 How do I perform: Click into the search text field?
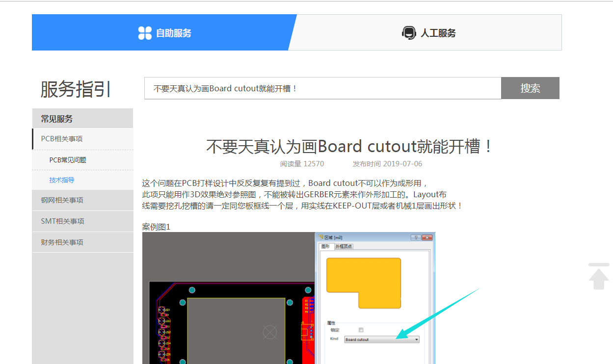(x=322, y=88)
